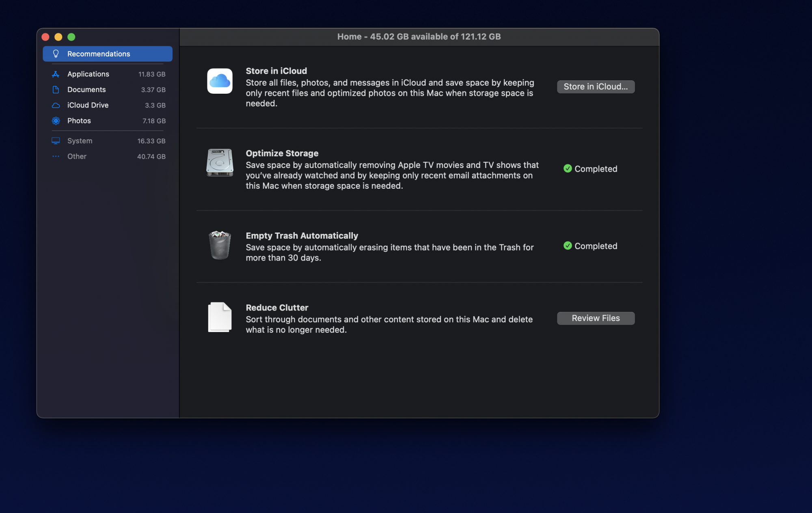The height and width of the screenshot is (513, 812).
Task: Click the Documents page icon in sidebar
Action: coord(56,90)
